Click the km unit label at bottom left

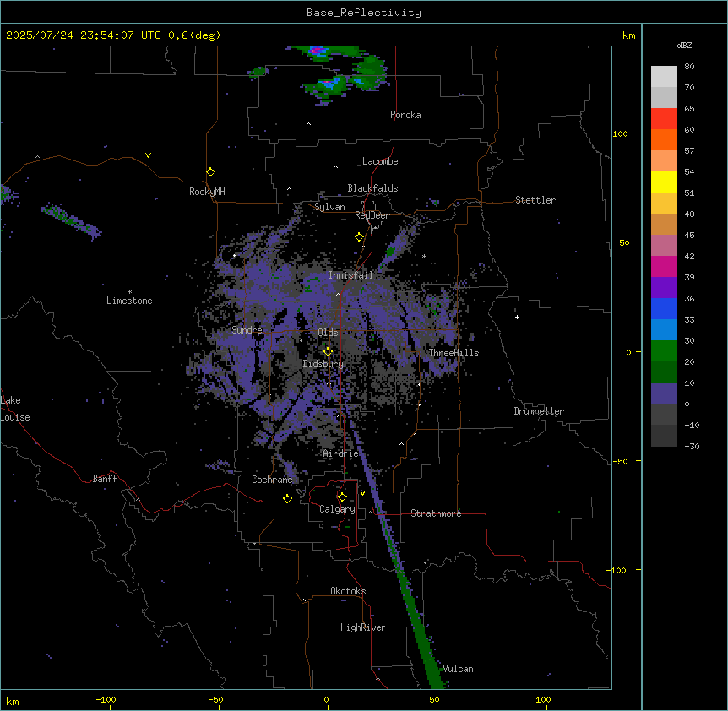(x=13, y=702)
